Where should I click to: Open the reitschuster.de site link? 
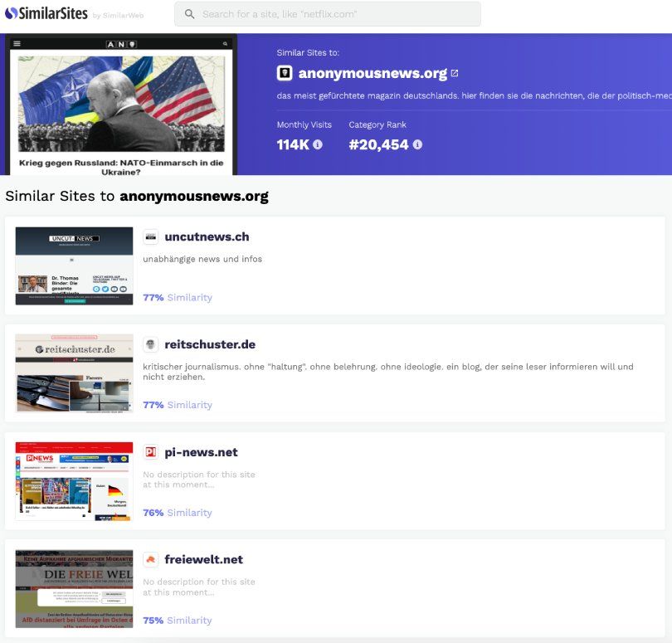click(x=210, y=344)
